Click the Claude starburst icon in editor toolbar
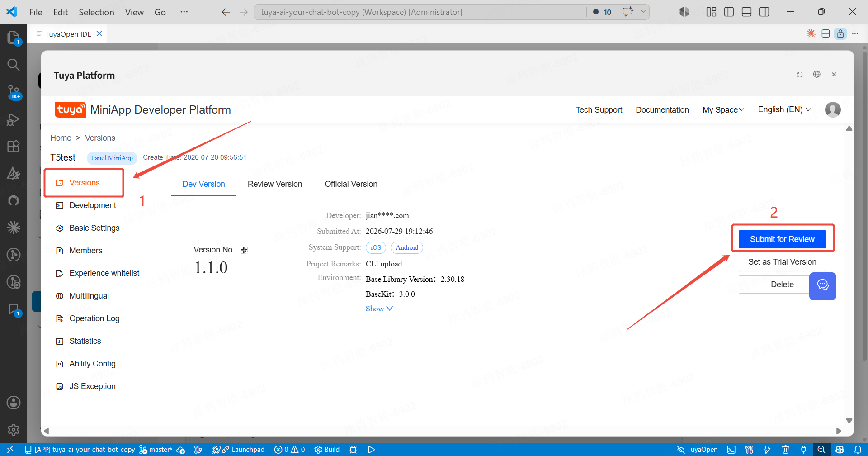Screen dimensions: 868x456 click(811, 33)
